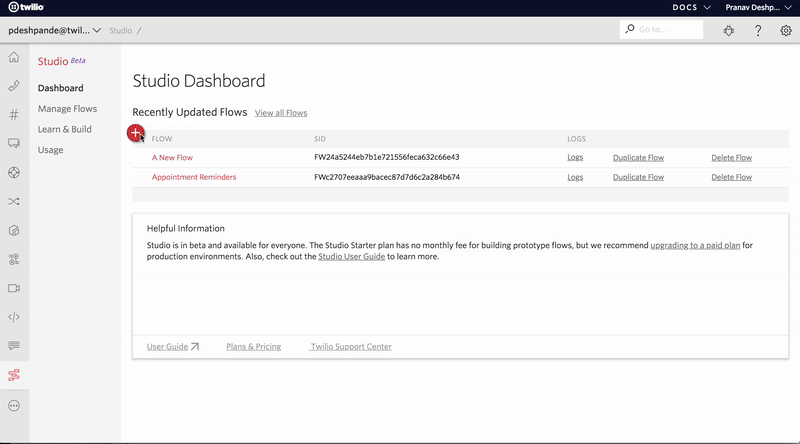Open the Phone Numbers hash icon
The height and width of the screenshot is (444, 800).
point(14,115)
